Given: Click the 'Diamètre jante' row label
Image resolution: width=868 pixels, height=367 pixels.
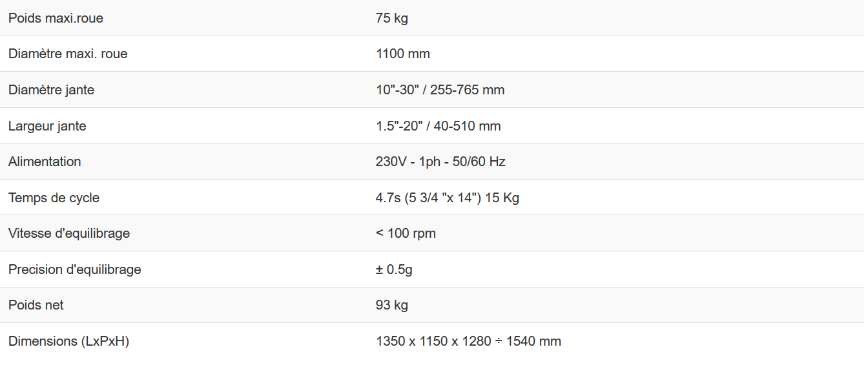Looking at the screenshot, I should (51, 90).
